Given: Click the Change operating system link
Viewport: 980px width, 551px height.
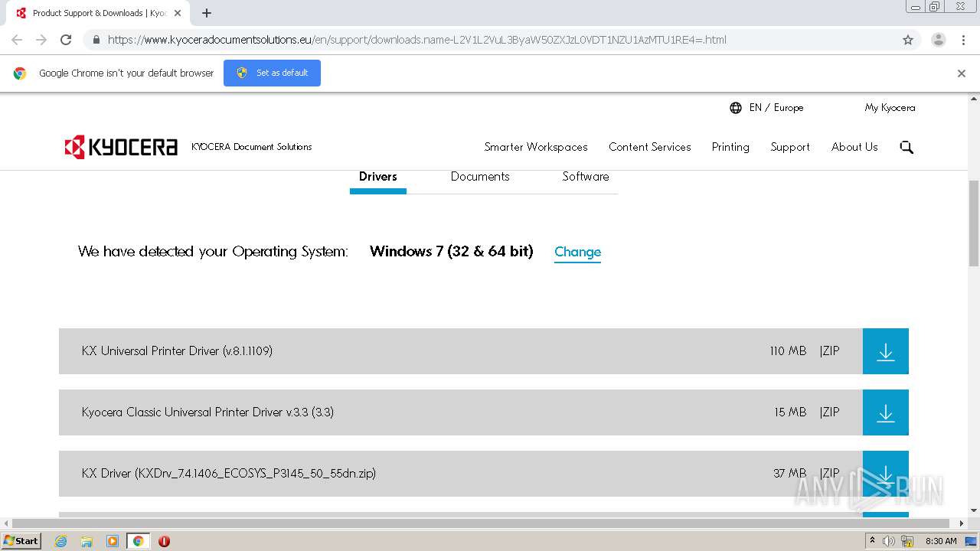Looking at the screenshot, I should [x=577, y=252].
